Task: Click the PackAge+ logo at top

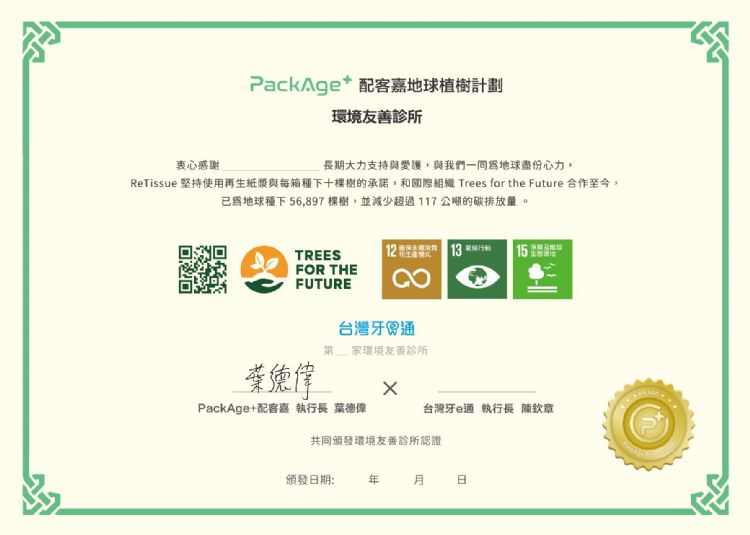Action: [x=300, y=85]
